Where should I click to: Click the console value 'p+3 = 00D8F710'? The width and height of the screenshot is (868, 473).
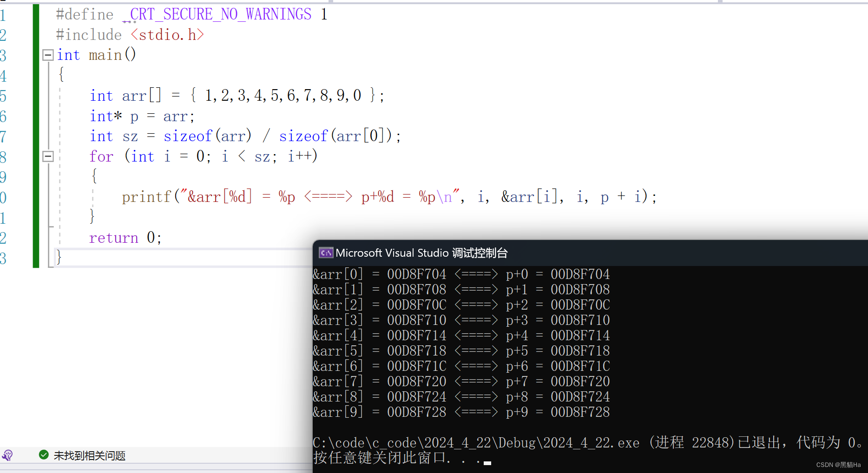tap(558, 320)
